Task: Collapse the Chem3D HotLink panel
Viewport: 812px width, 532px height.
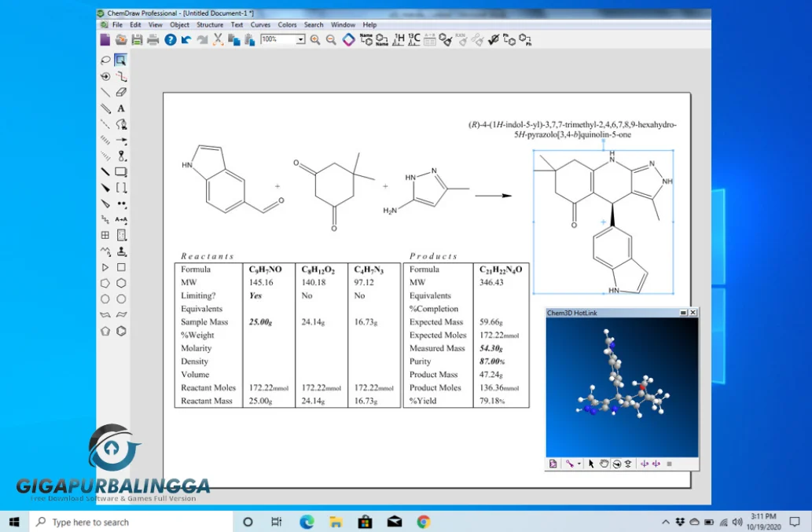Action: tap(683, 313)
